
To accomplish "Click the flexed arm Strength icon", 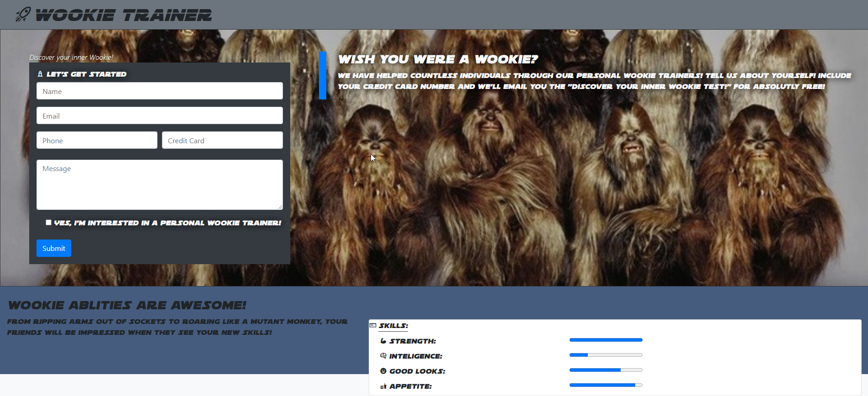I will pos(383,341).
